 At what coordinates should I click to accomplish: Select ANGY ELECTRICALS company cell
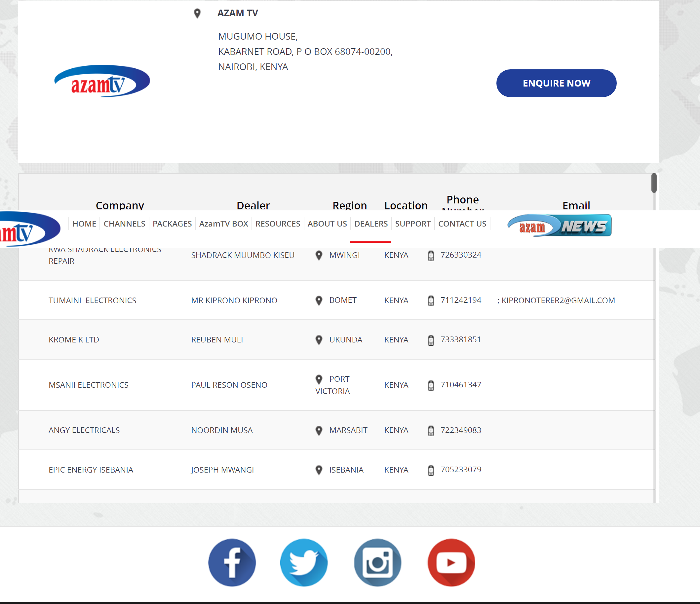point(84,430)
